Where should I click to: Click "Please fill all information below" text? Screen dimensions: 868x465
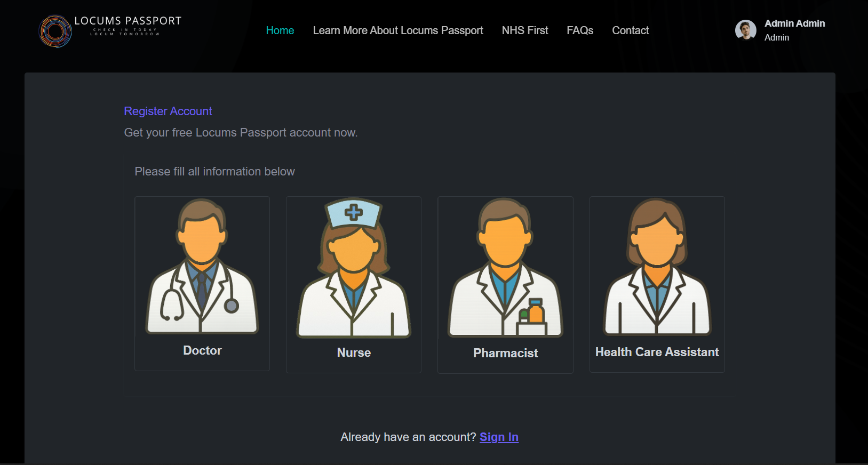pos(214,171)
